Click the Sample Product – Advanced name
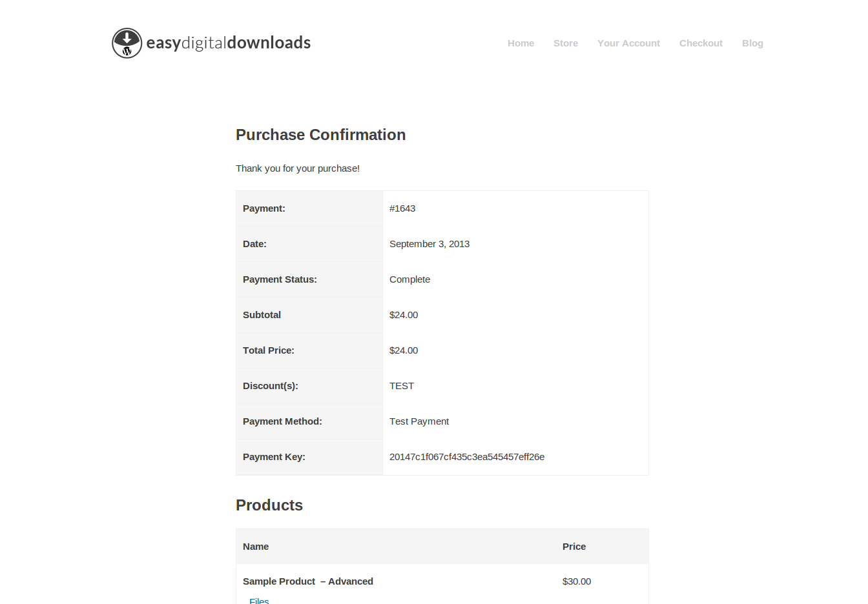 pyautogui.click(x=308, y=581)
